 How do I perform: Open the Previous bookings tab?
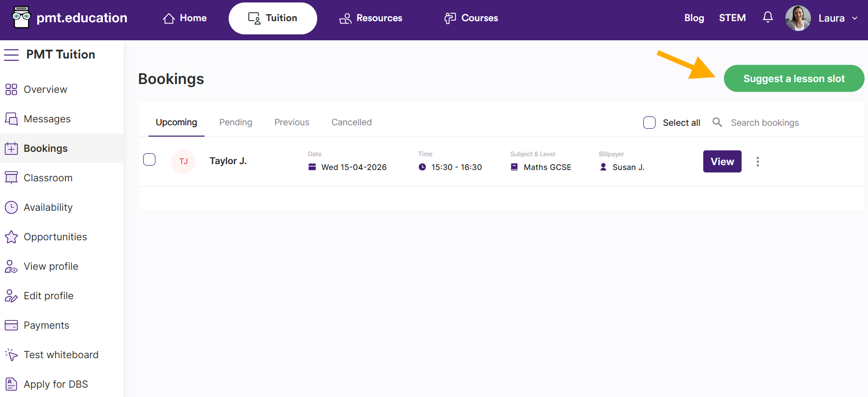tap(292, 122)
